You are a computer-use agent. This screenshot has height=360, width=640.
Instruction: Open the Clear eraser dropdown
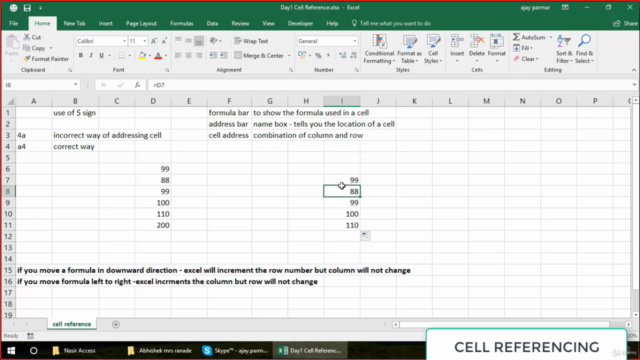tap(526, 59)
